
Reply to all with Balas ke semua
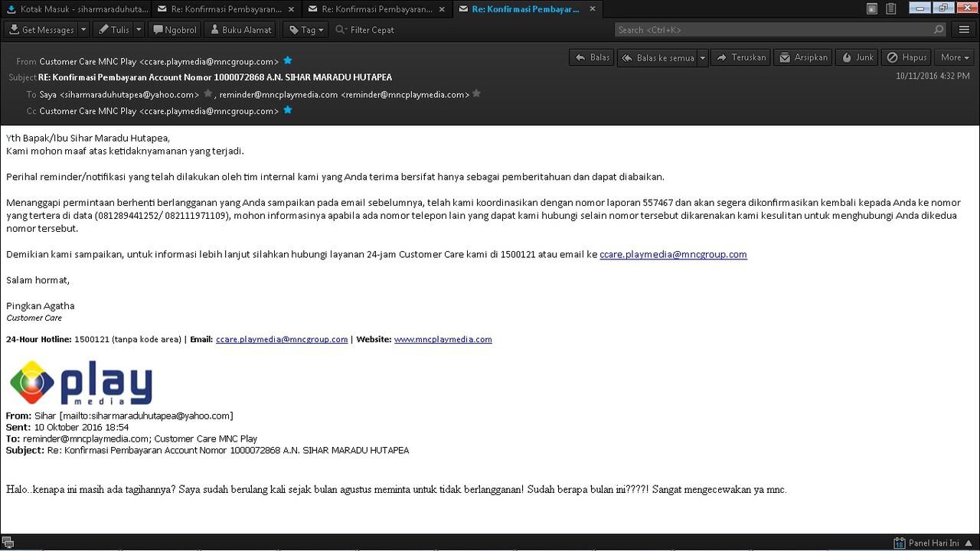[658, 57]
